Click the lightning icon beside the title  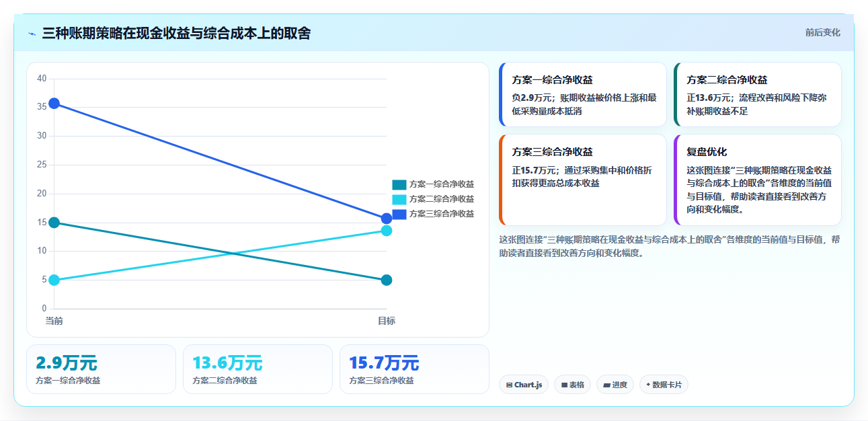(32, 34)
